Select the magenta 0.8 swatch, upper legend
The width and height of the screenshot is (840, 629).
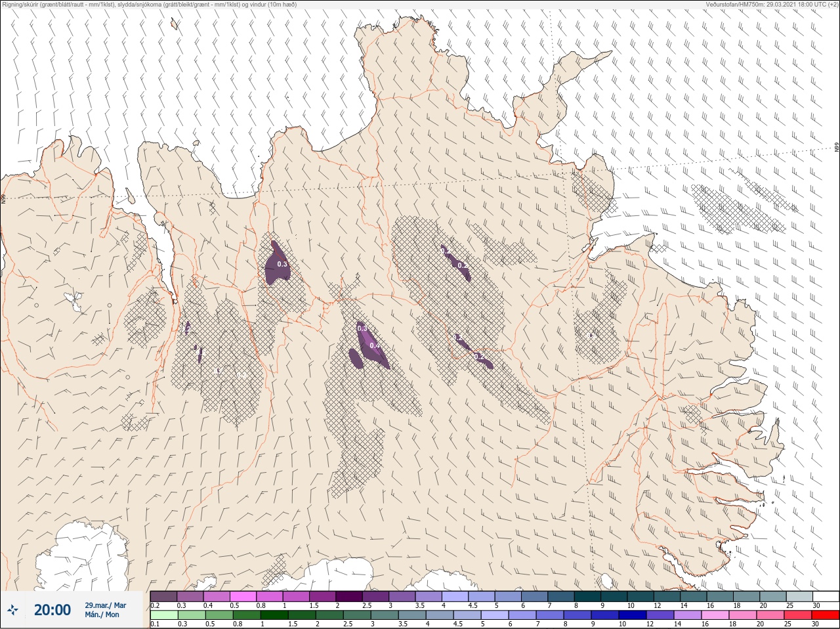click(270, 596)
